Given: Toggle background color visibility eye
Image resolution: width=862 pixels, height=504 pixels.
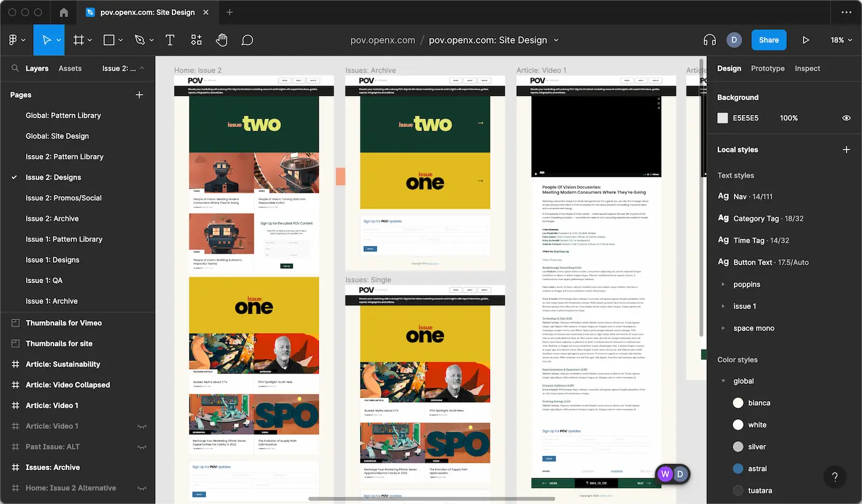Looking at the screenshot, I should coord(847,118).
